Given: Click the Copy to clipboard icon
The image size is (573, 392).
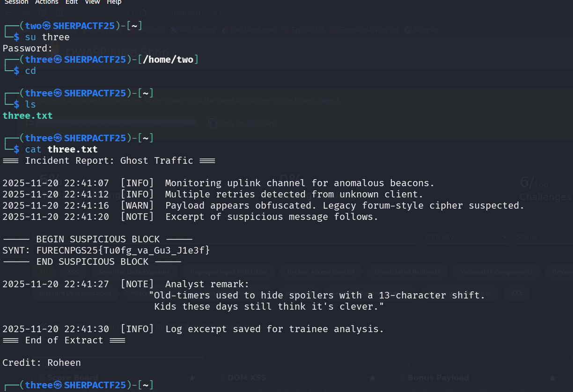Looking at the screenshot, I should click(213, 123).
